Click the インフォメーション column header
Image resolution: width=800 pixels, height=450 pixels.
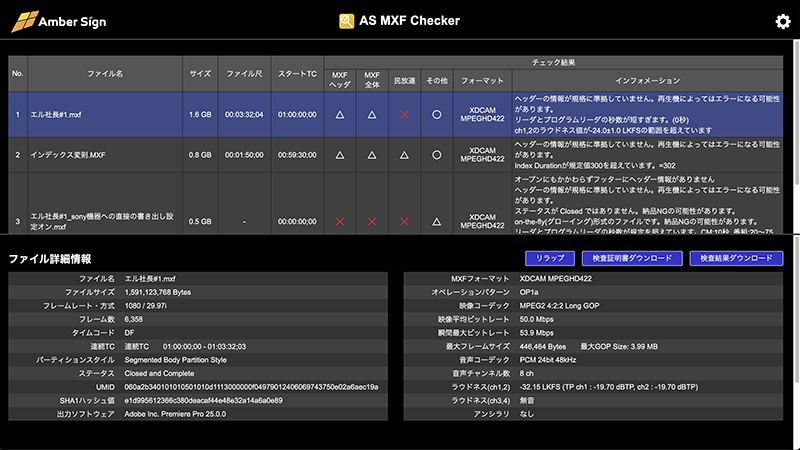point(647,81)
